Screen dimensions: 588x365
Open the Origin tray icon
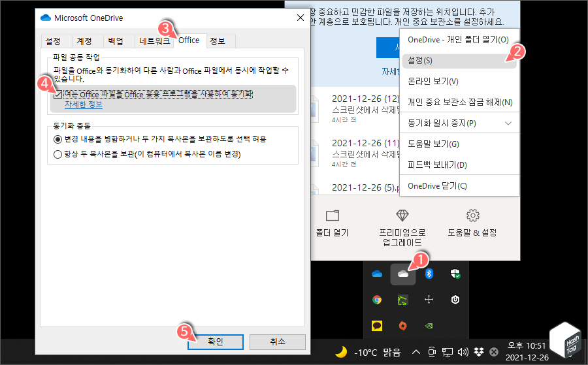tap(402, 326)
